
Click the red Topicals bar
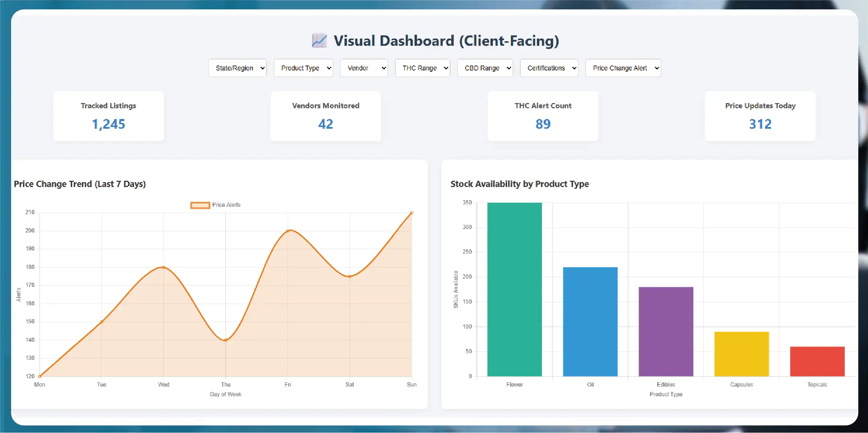click(x=817, y=361)
